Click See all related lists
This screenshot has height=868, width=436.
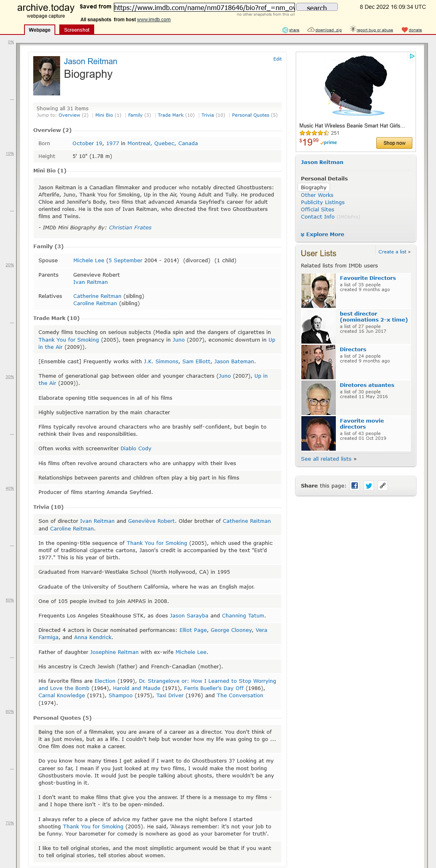[326, 459]
